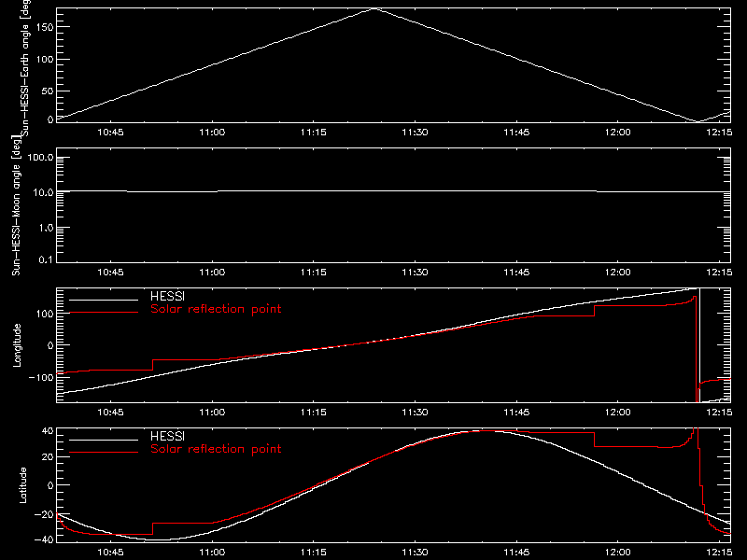Click 11:30 time label under Earth angle plot
747x560 pixels.
pos(415,133)
